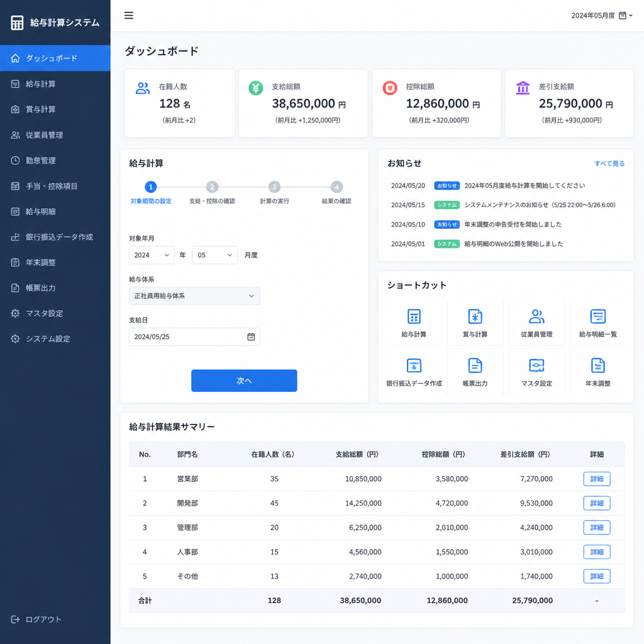Screen dimensions: 644x644
Task: Click the 次へ button
Action: (x=244, y=380)
